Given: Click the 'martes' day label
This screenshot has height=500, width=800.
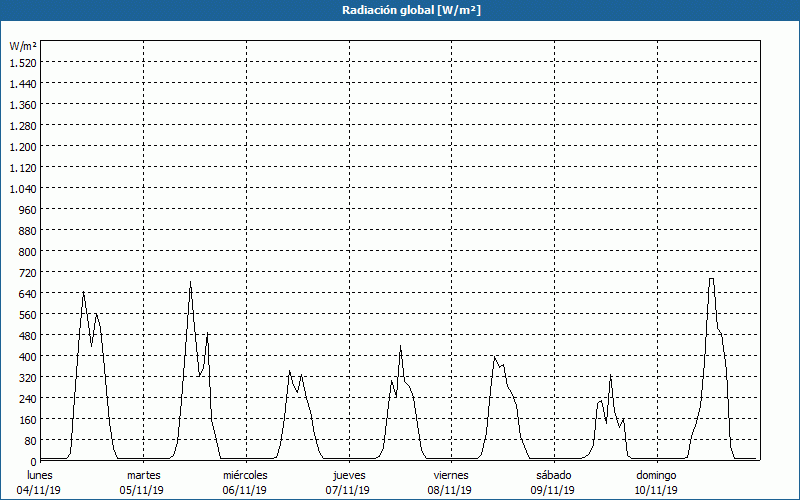Looking at the screenshot, I should [144, 475].
